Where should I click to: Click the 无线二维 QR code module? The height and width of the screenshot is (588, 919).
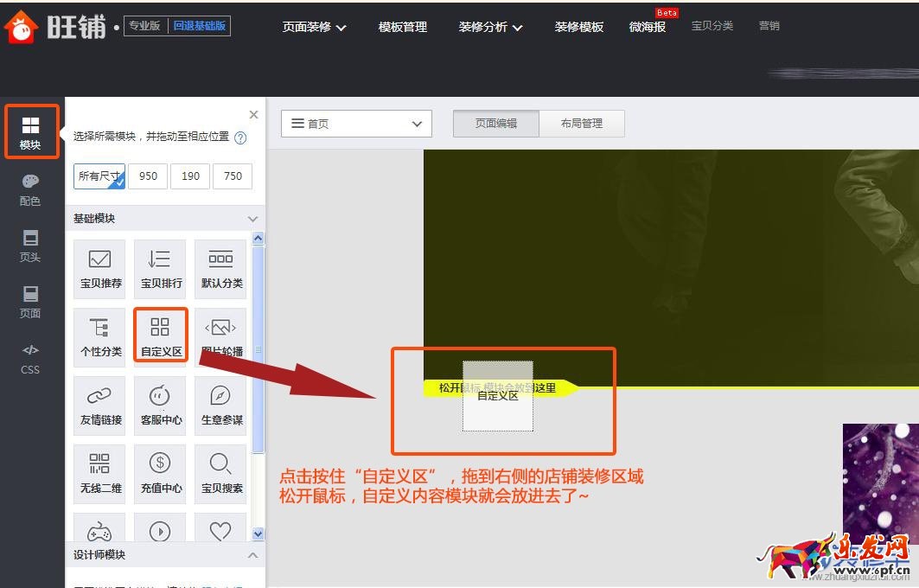99,472
